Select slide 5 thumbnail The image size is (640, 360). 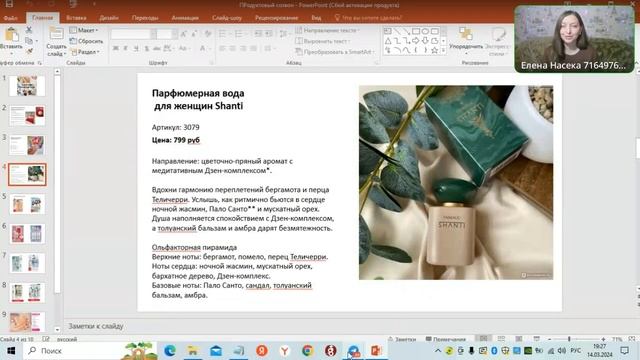(27, 204)
